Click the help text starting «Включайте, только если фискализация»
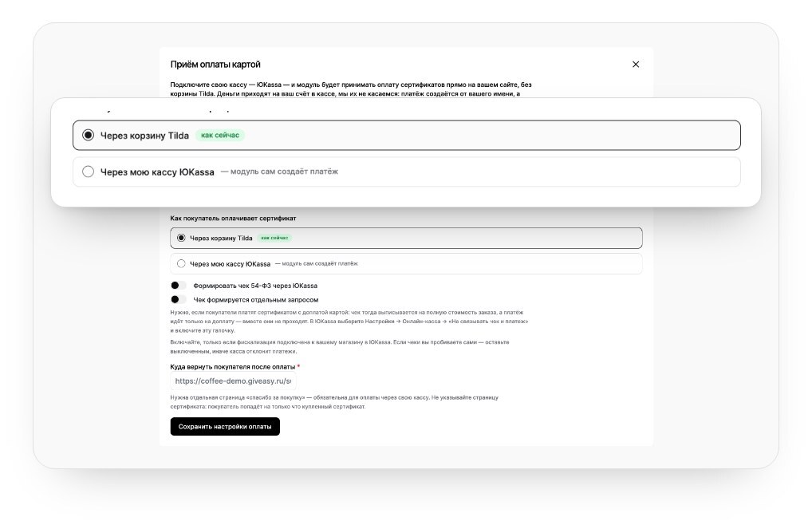This screenshot has width=812, height=521. [x=340, y=346]
